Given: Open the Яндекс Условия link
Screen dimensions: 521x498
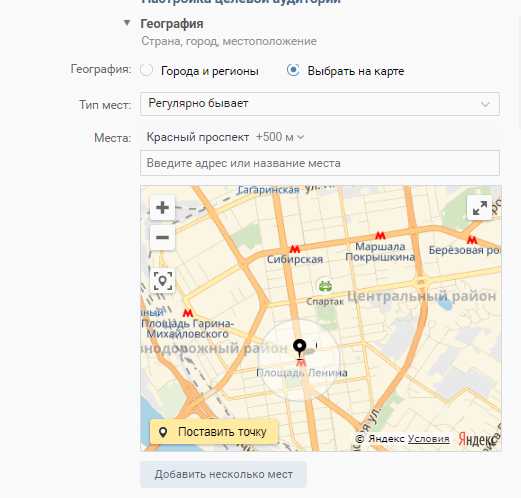Looking at the screenshot, I should (429, 439).
